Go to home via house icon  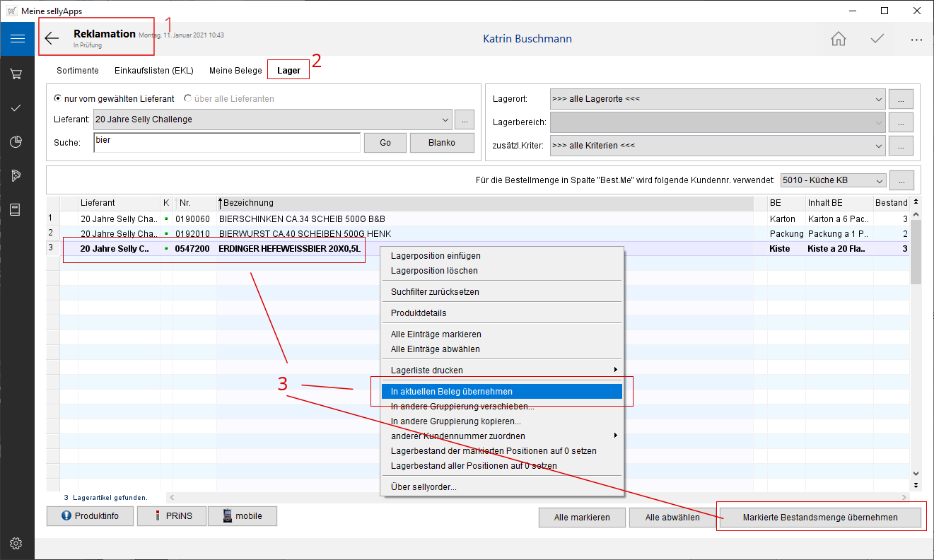tap(839, 39)
